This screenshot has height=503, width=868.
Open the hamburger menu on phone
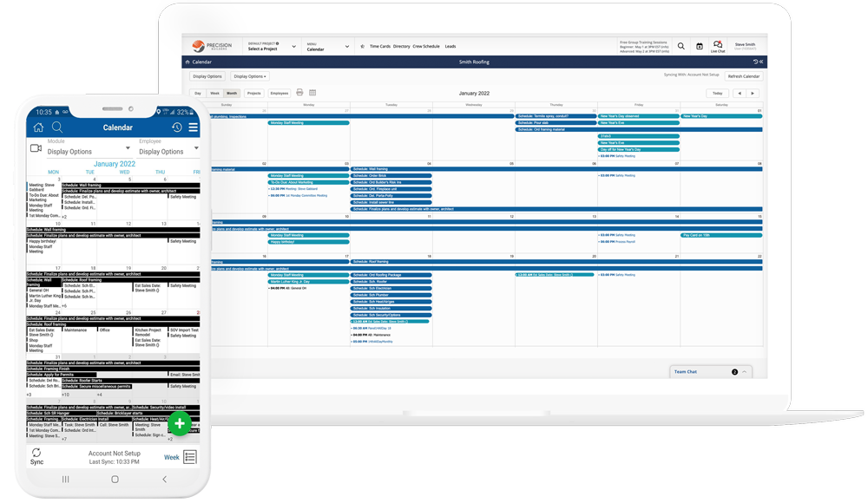pos(194,127)
